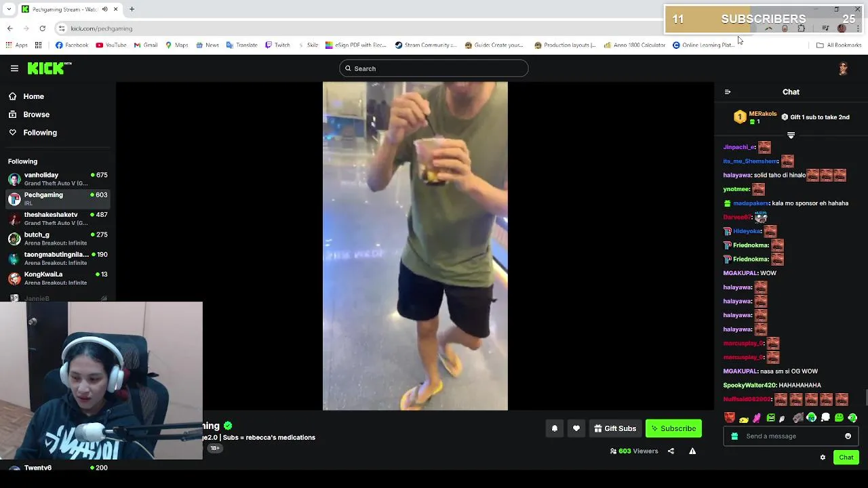This screenshot has width=868, height=488.
Task: Open the All Bookmarks folder
Action: click(x=839, y=45)
